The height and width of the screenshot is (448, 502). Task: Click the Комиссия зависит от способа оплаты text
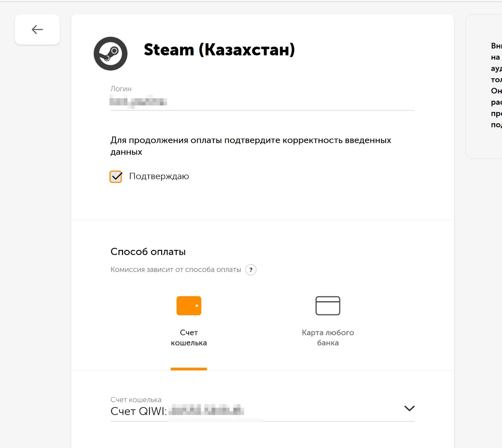click(176, 269)
